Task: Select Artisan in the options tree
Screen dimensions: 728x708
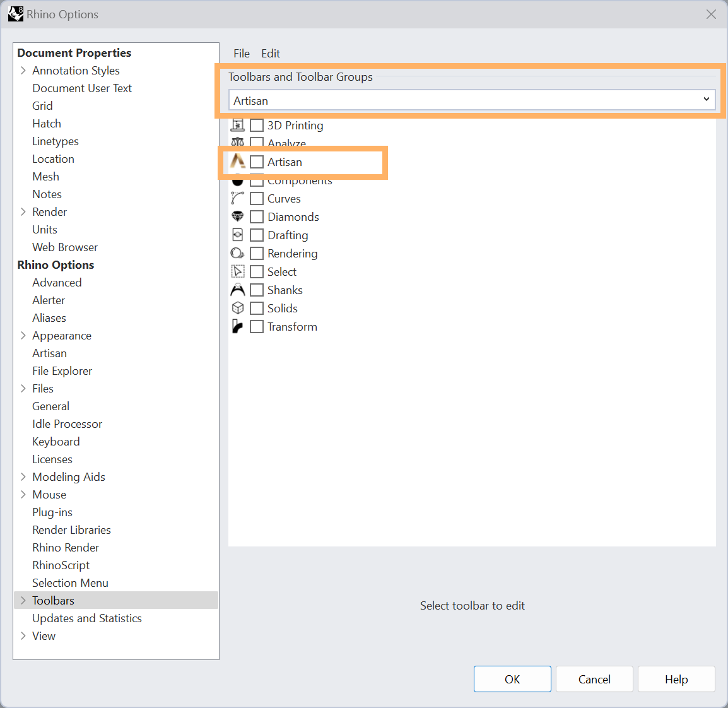Action: (49, 353)
